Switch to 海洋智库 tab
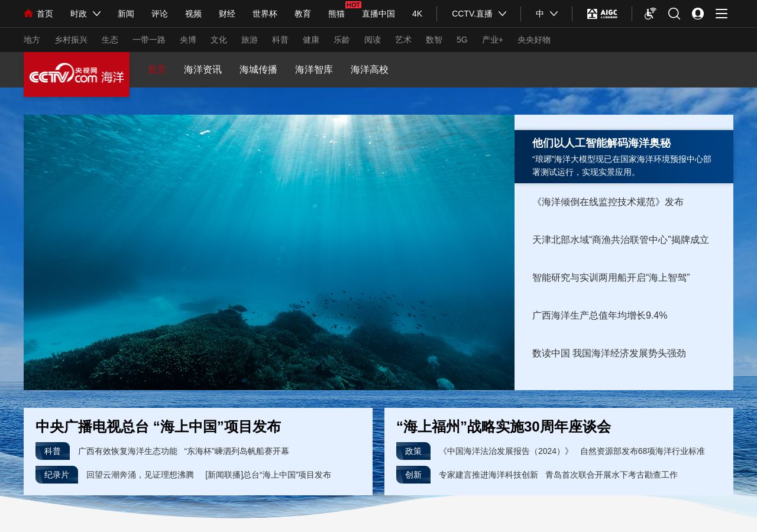The height and width of the screenshot is (532, 757). tap(314, 70)
